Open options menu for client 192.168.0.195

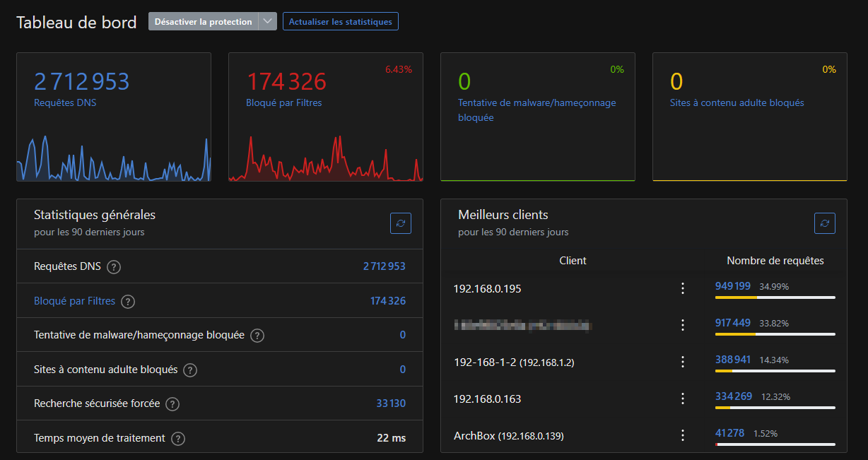(x=683, y=288)
